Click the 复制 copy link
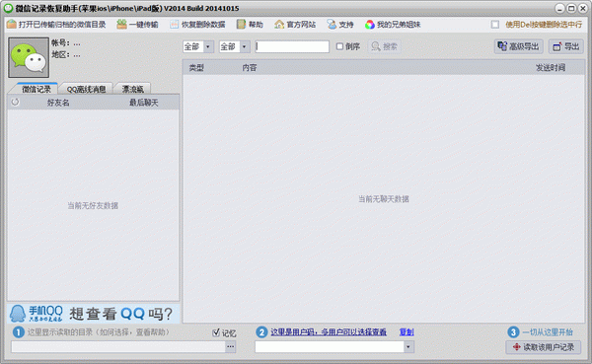This screenshot has height=364, width=592. pyautogui.click(x=407, y=331)
